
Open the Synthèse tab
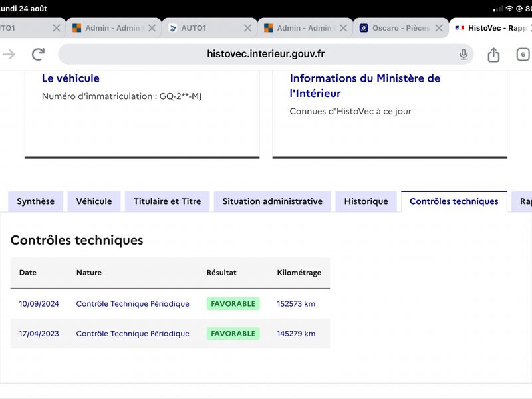(36, 201)
